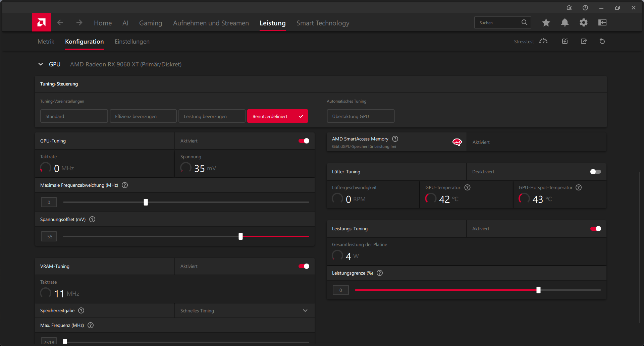Go forward with the right arrow
This screenshot has height=346, width=644.
[79, 22]
